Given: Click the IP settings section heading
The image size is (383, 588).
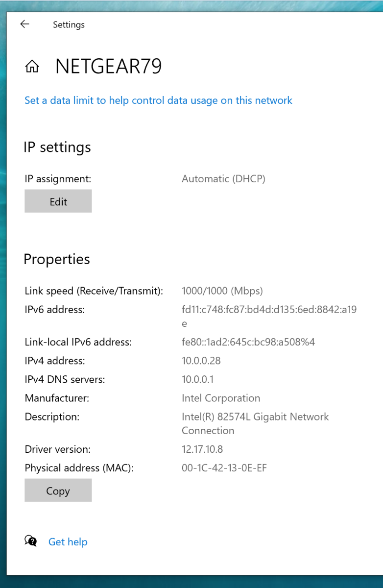Looking at the screenshot, I should [57, 147].
